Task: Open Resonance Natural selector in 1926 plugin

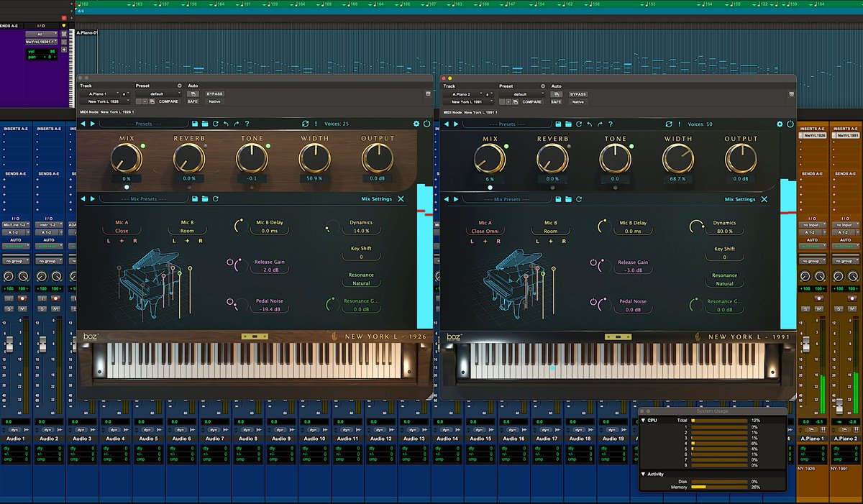Action: coord(361,283)
